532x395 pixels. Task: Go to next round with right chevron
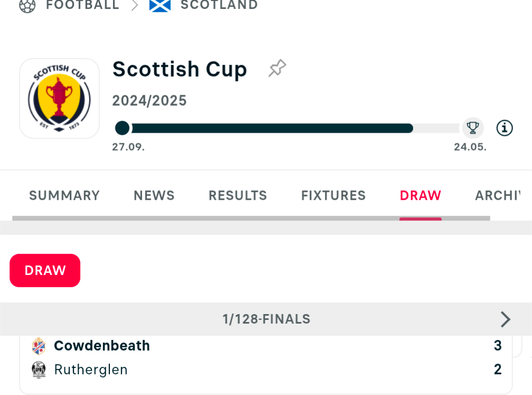tap(505, 319)
